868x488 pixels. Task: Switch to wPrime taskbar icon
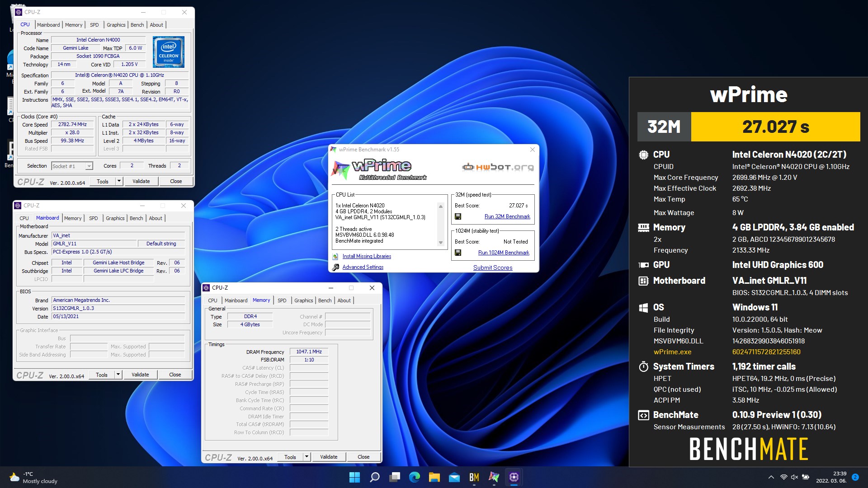tap(494, 477)
